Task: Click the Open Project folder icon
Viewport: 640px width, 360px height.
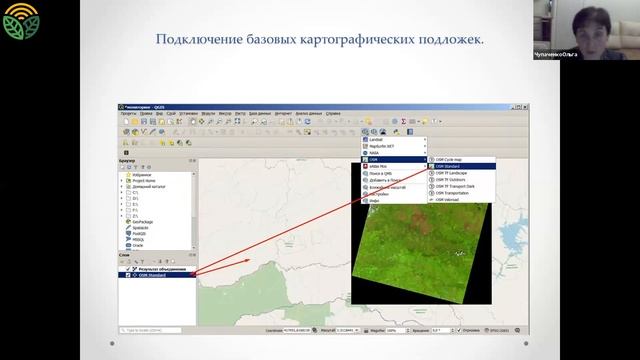Action: coord(135,122)
